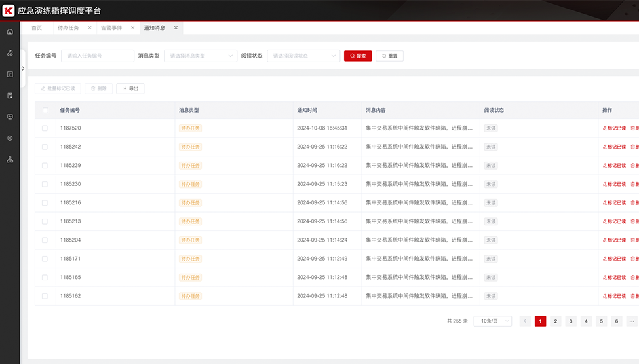Mark task 1187520 as read via 标记已读
Image resolution: width=639 pixels, height=364 pixels.
tap(614, 128)
